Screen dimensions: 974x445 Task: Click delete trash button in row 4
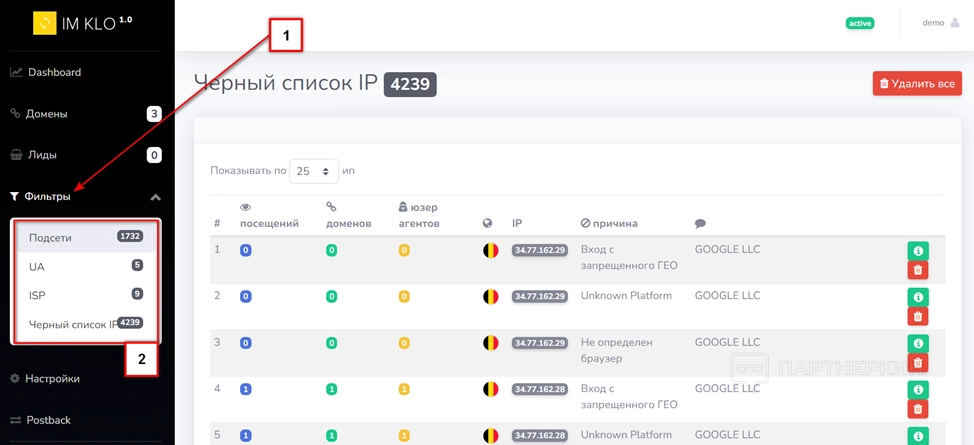(x=918, y=409)
